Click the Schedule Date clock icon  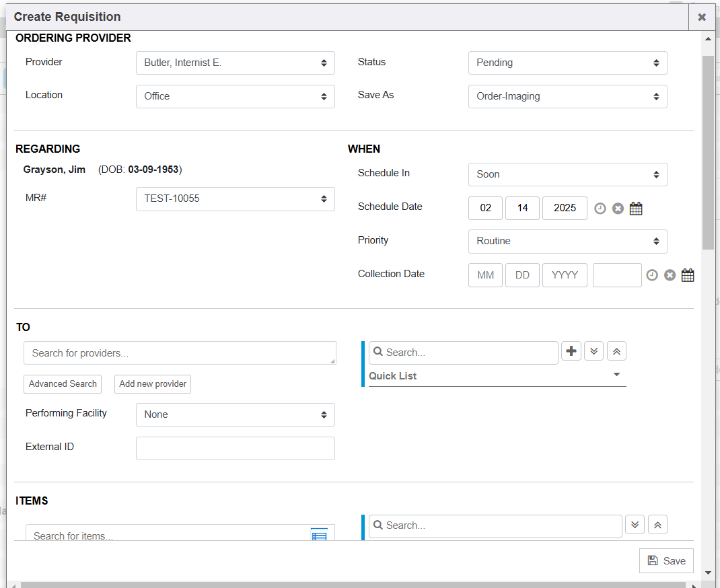point(600,209)
